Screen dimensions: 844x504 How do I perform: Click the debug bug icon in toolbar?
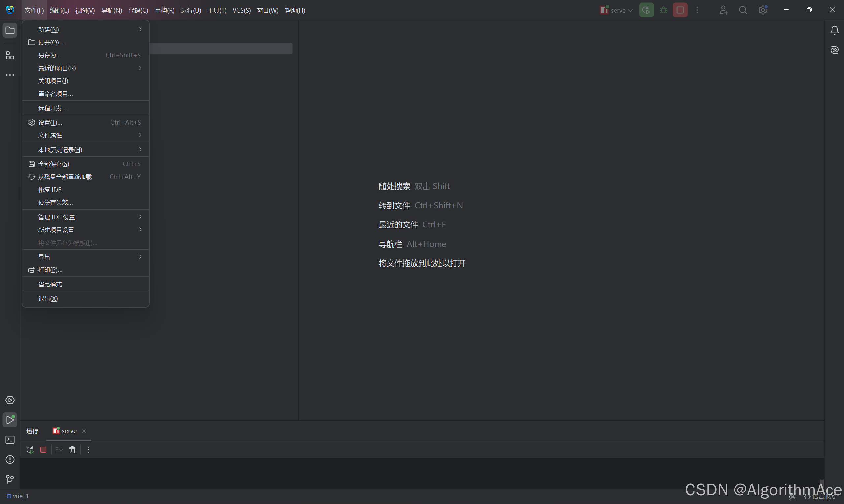(663, 10)
